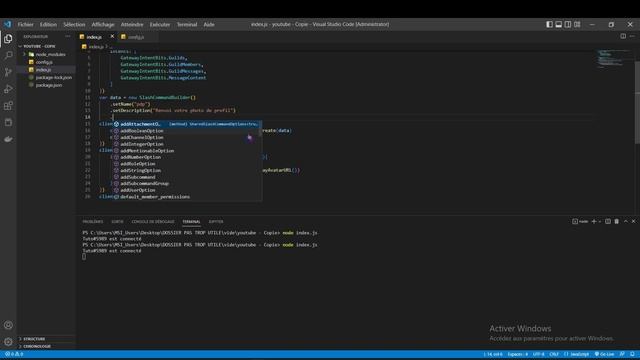Close the bottom terminal panel
Viewport: 640px width, 360px height.
coord(633,221)
